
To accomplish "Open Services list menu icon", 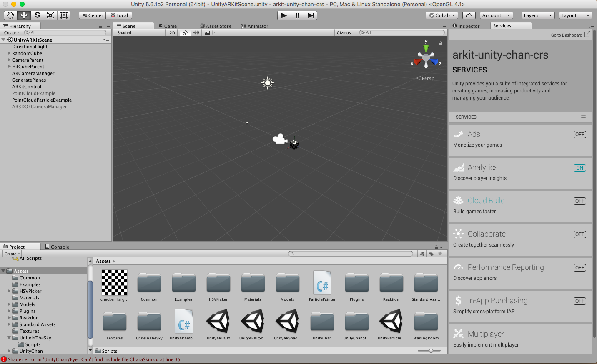I will click(583, 118).
